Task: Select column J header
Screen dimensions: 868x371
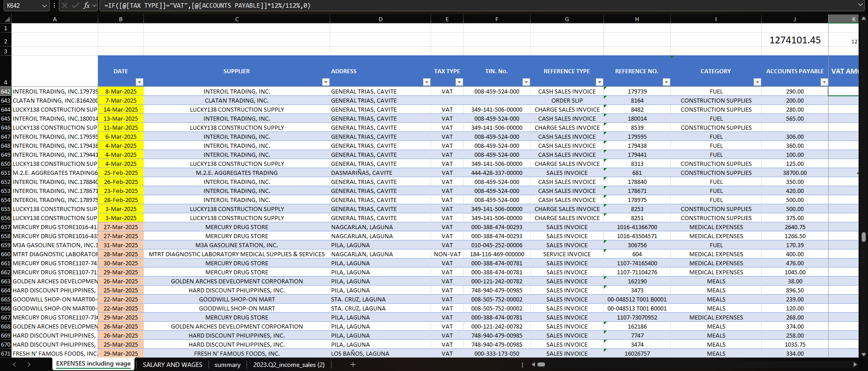Action: 795,19
